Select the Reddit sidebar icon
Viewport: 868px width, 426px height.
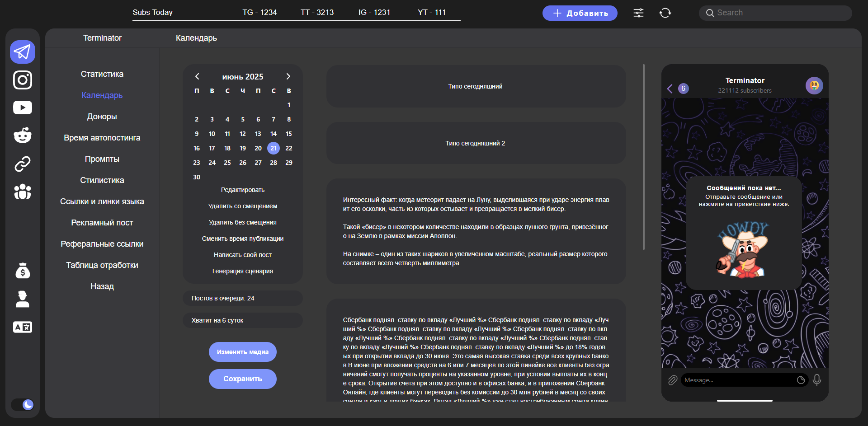pos(23,135)
